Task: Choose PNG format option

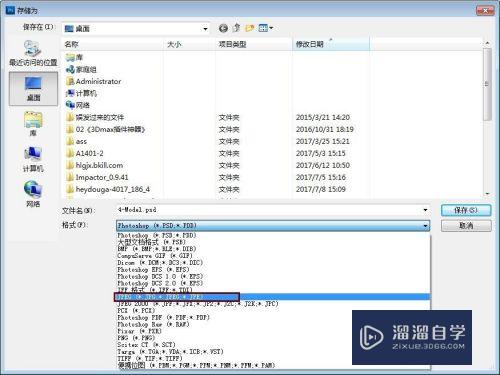Action: (273, 338)
